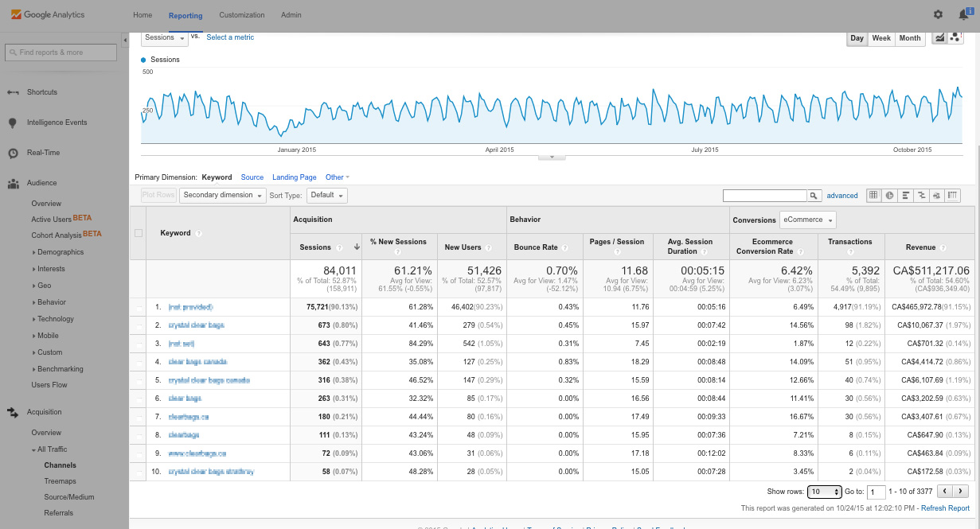
Task: Click the Keyword column help icon
Action: click(199, 233)
